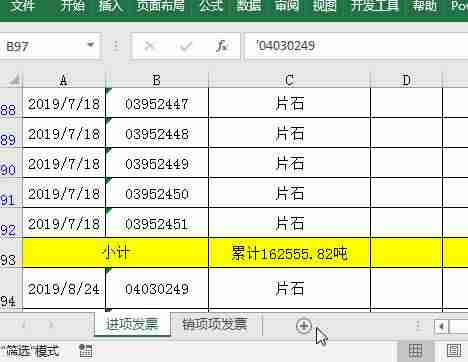Select 片石 cell in row 94
This screenshot has height=362, width=468.
pyautogui.click(x=289, y=288)
